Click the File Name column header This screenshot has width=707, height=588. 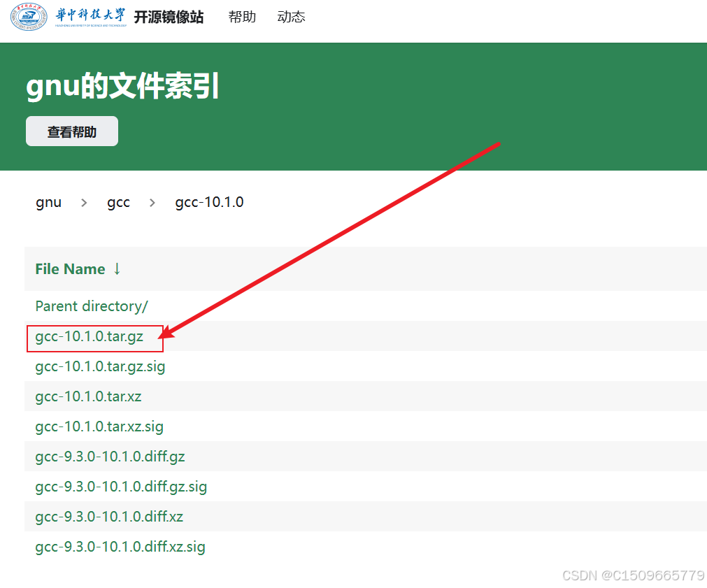[x=70, y=268]
